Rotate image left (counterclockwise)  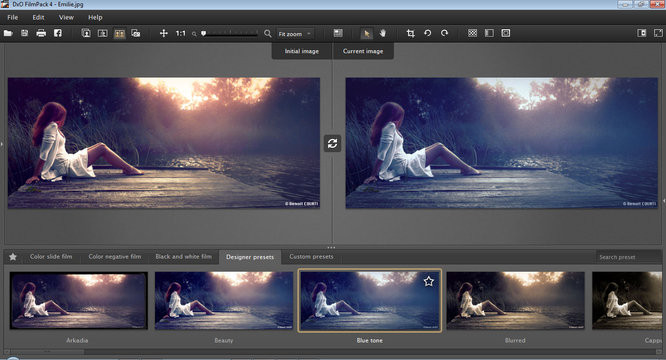pos(428,33)
